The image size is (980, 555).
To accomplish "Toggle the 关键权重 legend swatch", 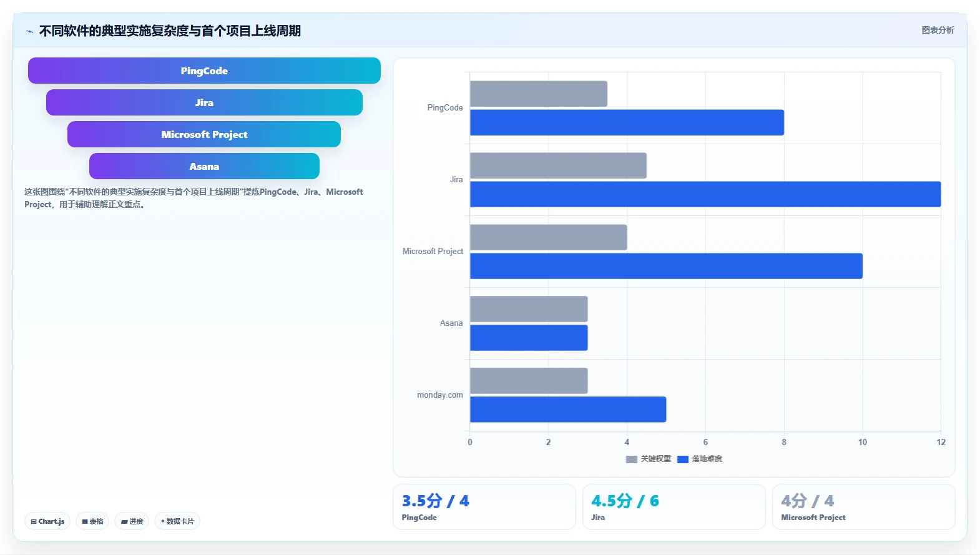I will (x=632, y=459).
